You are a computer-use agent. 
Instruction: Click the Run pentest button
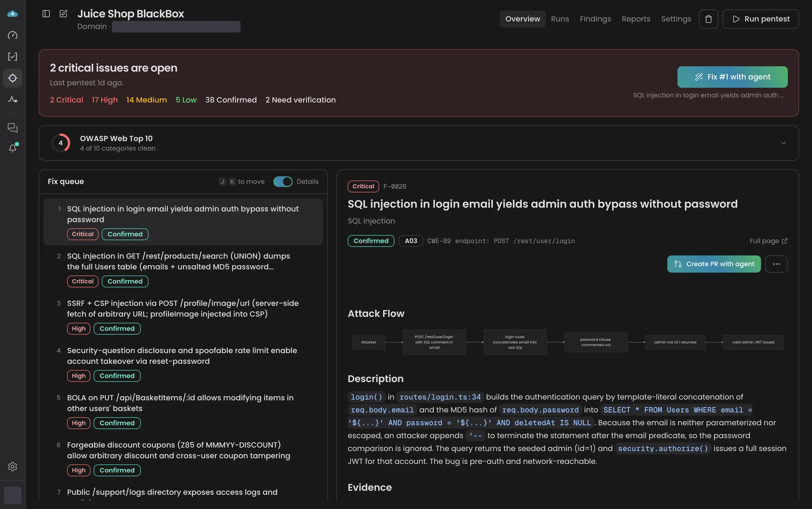tap(760, 19)
